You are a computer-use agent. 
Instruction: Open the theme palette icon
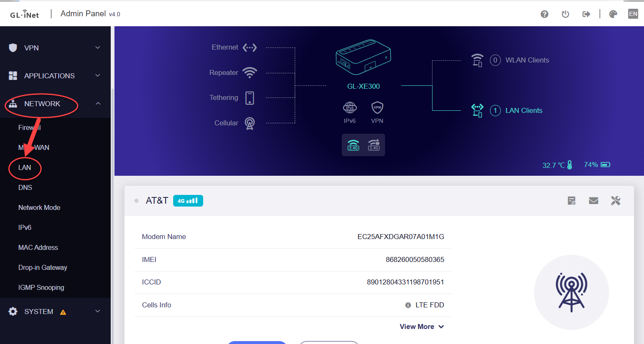point(613,14)
